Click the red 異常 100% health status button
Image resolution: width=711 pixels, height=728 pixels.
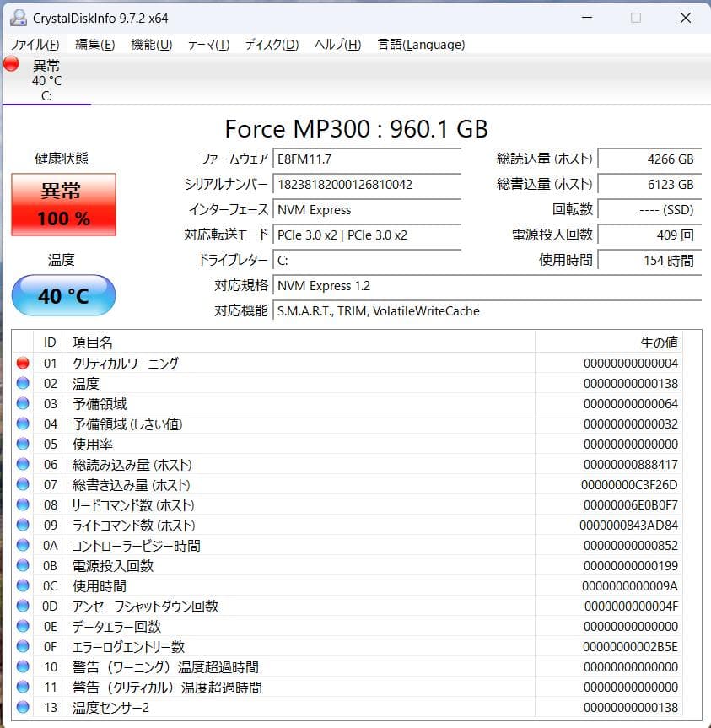point(62,205)
